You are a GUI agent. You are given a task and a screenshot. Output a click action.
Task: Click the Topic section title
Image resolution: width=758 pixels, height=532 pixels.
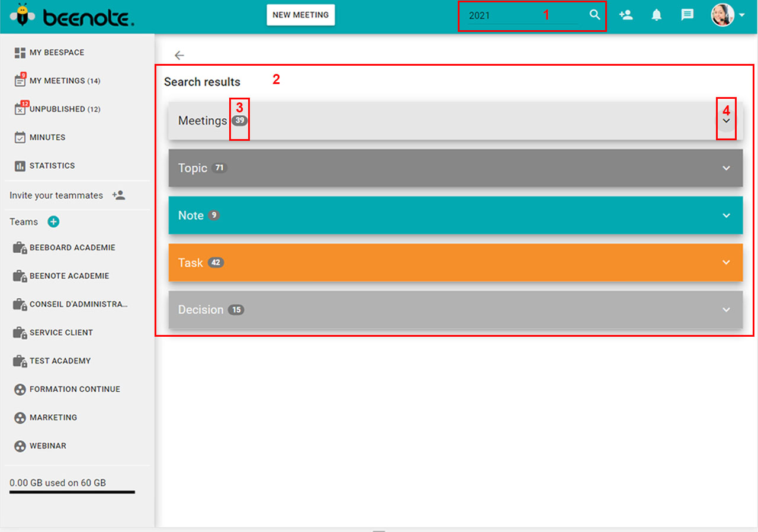[x=192, y=168]
